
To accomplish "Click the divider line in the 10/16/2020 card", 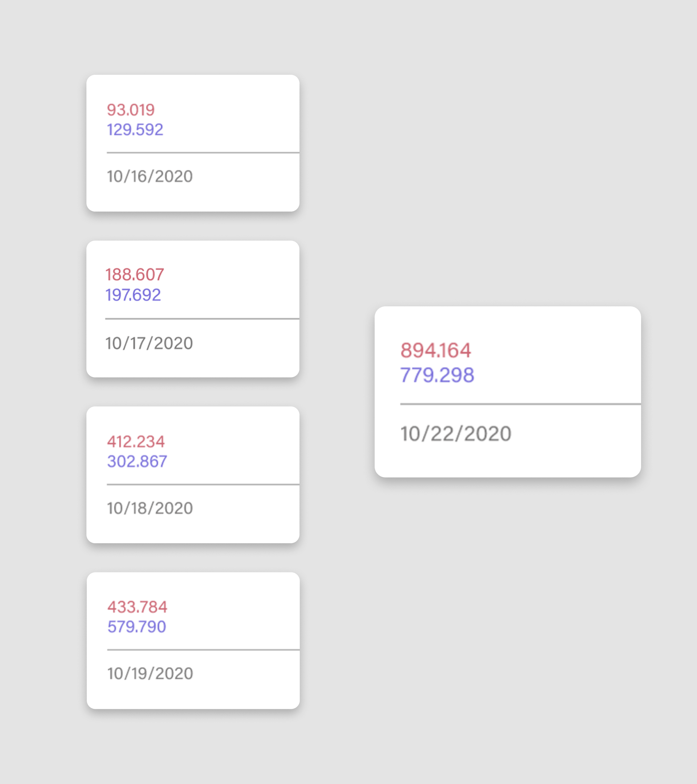I will 203,153.
